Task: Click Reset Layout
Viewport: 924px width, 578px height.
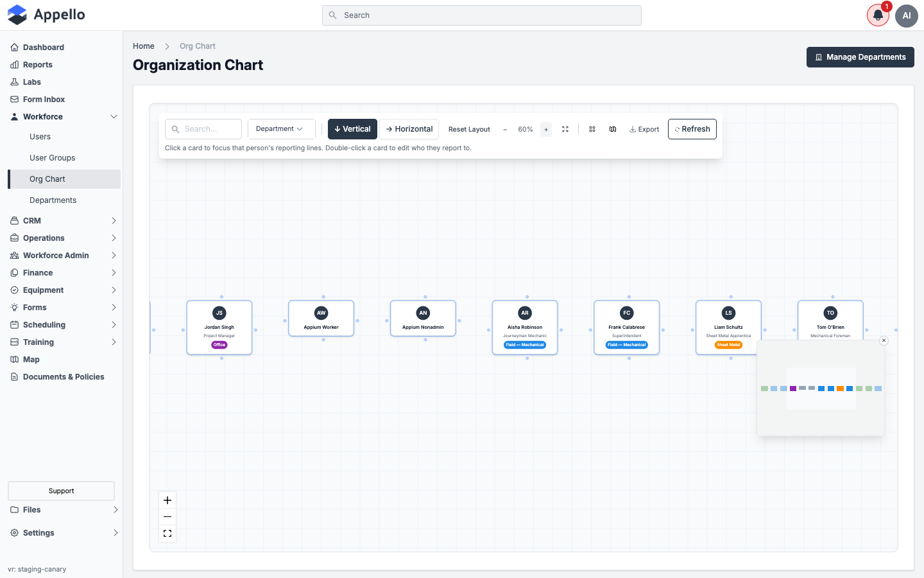Action: click(469, 129)
